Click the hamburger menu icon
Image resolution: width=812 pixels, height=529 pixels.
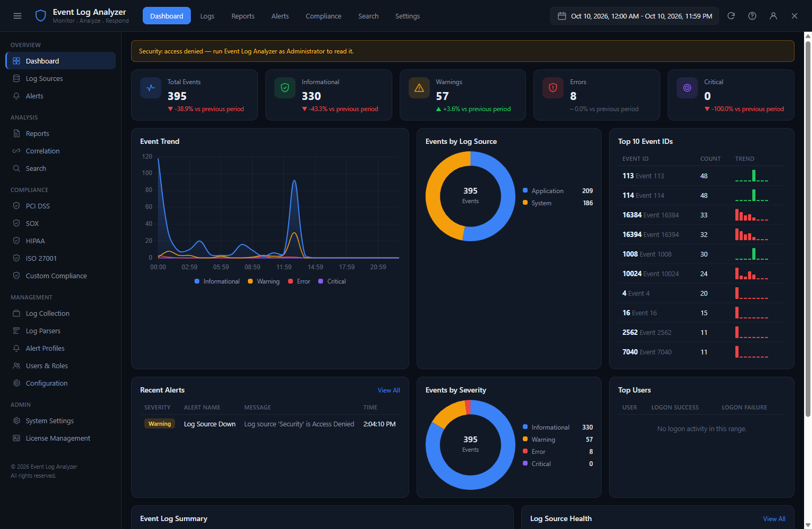17,16
